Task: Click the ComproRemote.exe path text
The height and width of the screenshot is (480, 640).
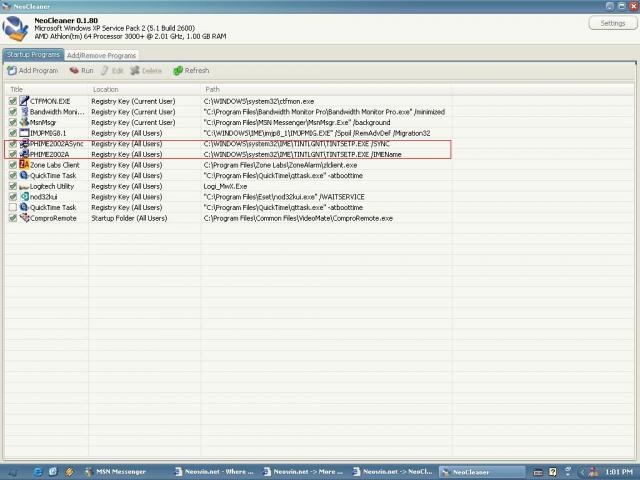Action: coord(298,218)
